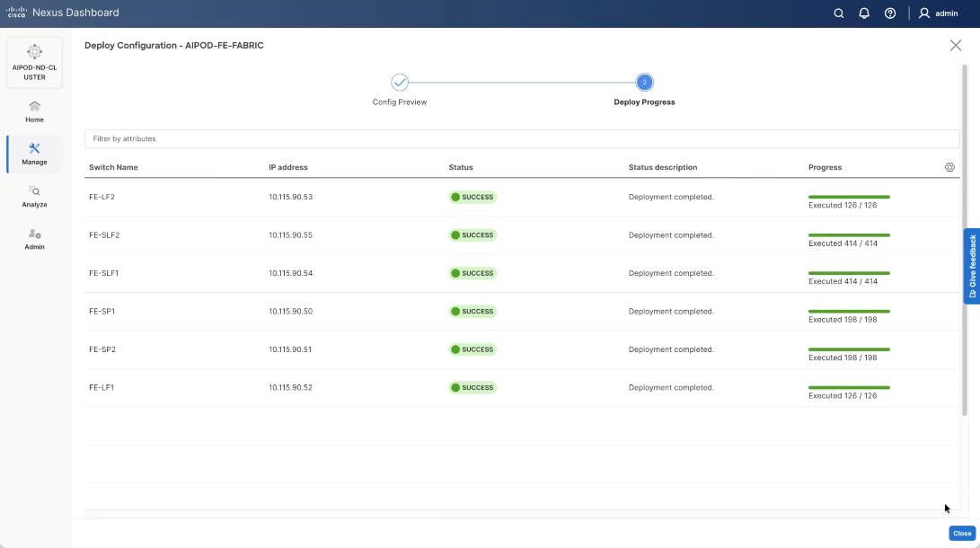The image size is (980, 548).
Task: Sort by the Switch Name column header
Action: point(113,167)
